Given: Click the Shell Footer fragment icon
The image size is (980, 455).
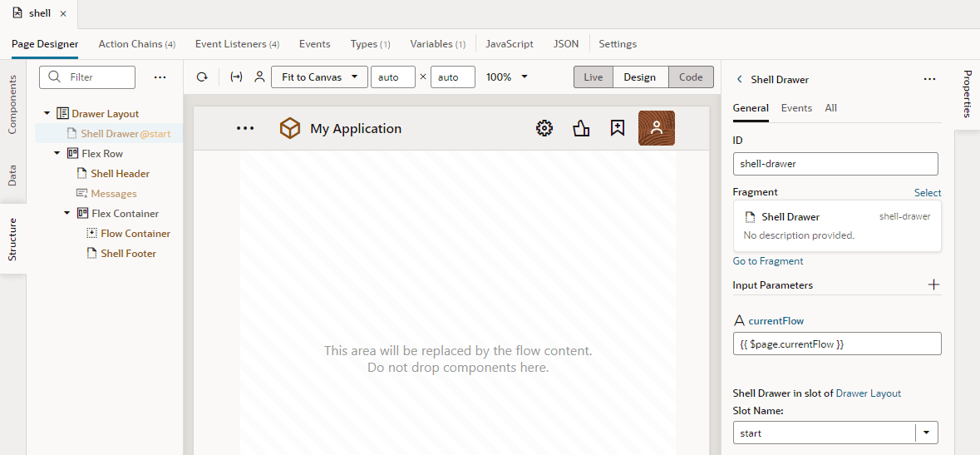Looking at the screenshot, I should click(92, 254).
